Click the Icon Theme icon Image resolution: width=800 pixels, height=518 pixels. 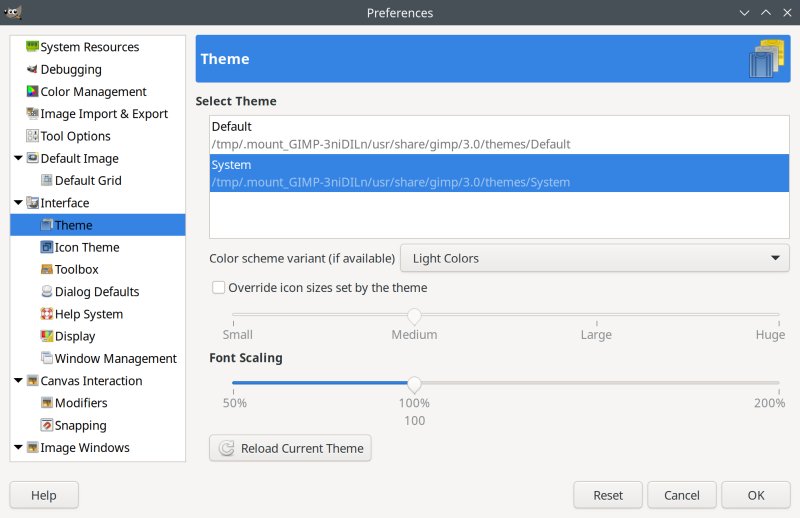point(46,247)
